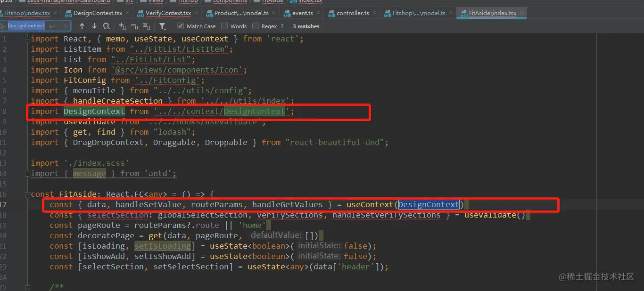Click handleGetValues in the destructuring line
This screenshot has height=291, width=644.
287,204
